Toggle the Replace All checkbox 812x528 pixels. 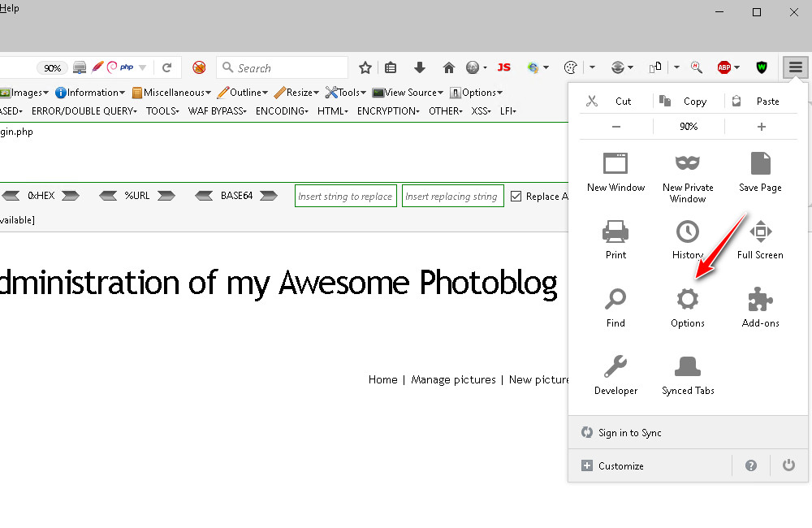tap(516, 196)
